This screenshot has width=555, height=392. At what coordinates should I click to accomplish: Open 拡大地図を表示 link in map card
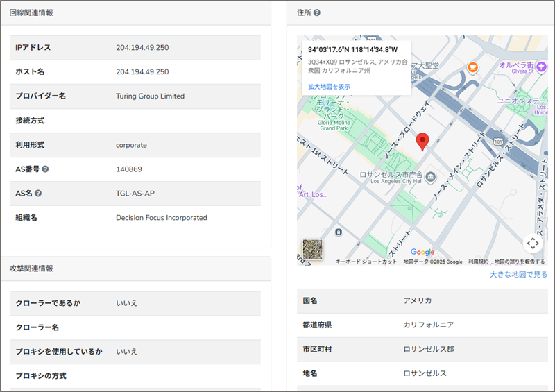tap(329, 87)
